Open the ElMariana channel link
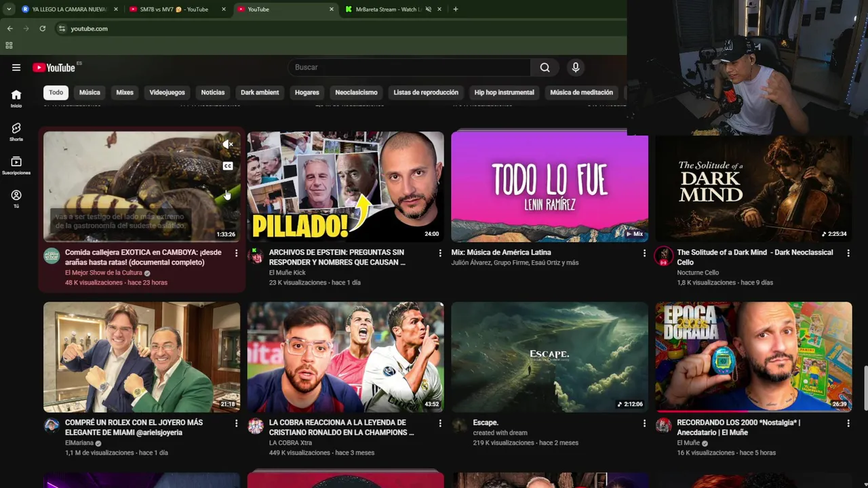The image size is (868, 488). [79, 443]
